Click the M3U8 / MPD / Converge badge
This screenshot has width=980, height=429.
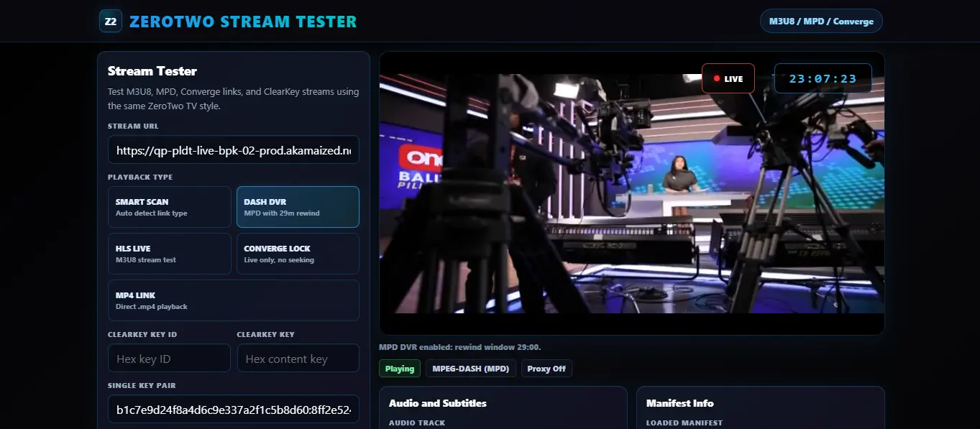(821, 22)
